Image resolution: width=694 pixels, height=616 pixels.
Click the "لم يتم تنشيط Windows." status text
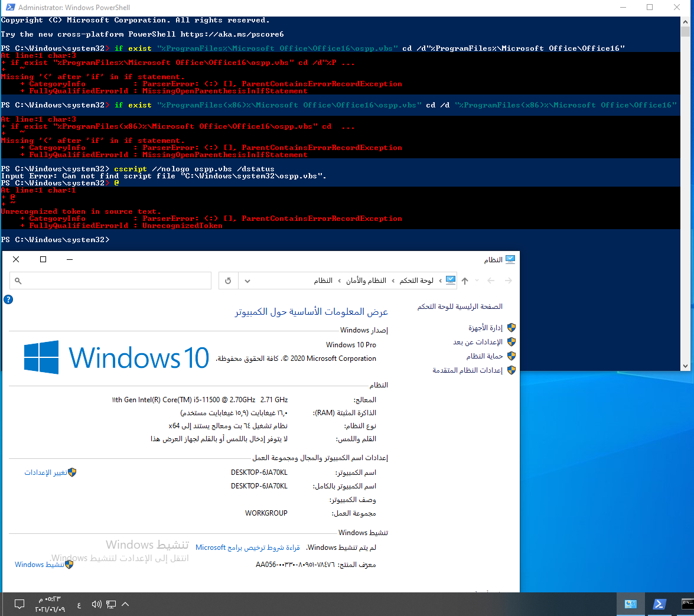(341, 547)
